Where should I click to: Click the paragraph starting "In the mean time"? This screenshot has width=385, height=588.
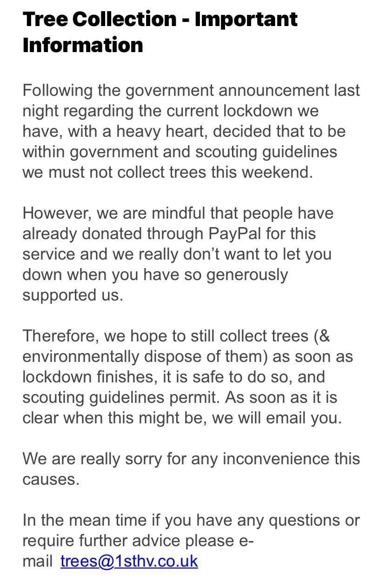191,540
